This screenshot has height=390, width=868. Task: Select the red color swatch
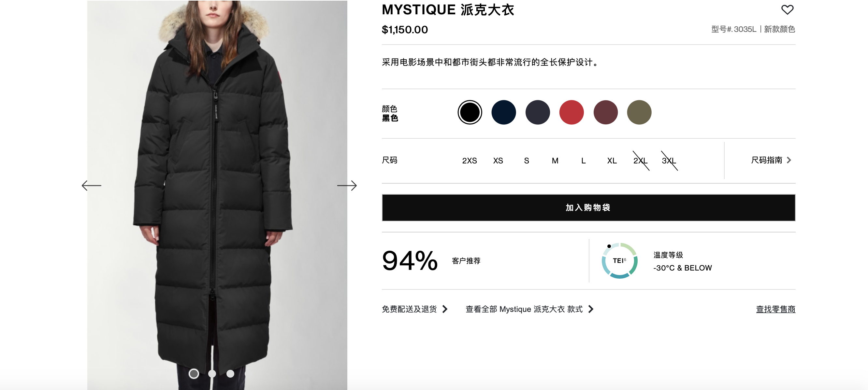tap(571, 112)
